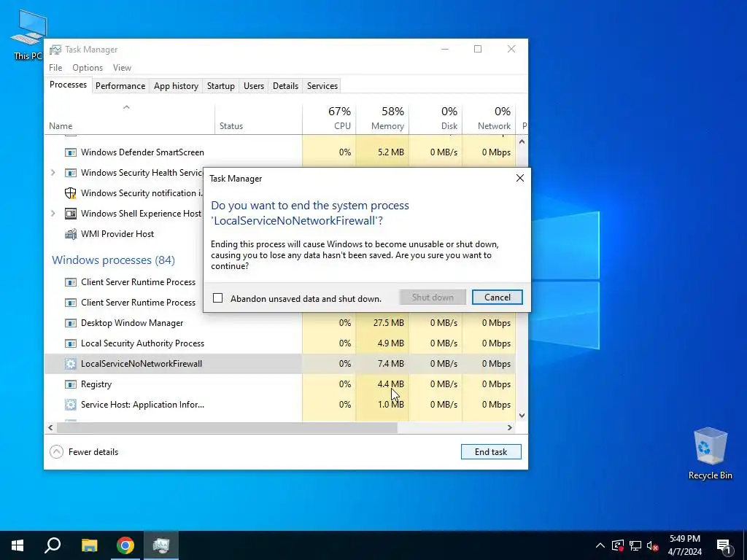Image resolution: width=747 pixels, height=560 pixels.
Task: Click Windows Defender SmartScreen process icon
Action: pyautogui.click(x=71, y=152)
